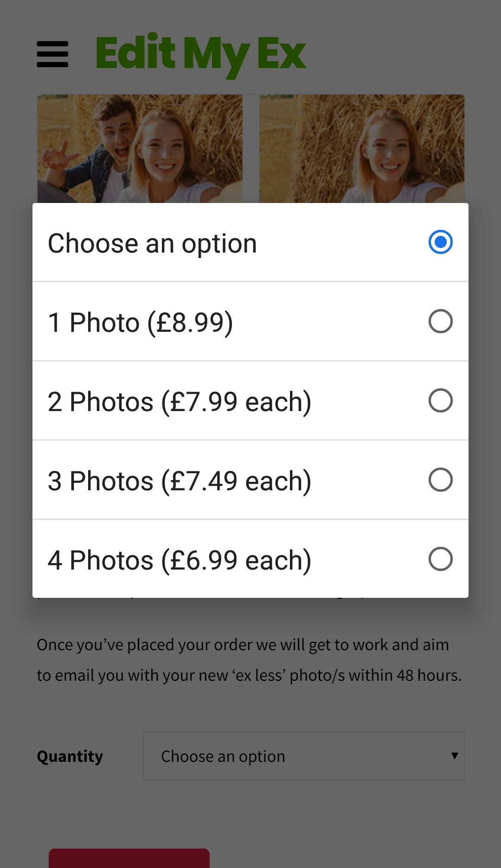The height and width of the screenshot is (868, 501).
Task: Pick the 'Choose an option' list entry text
Action: 152,243
